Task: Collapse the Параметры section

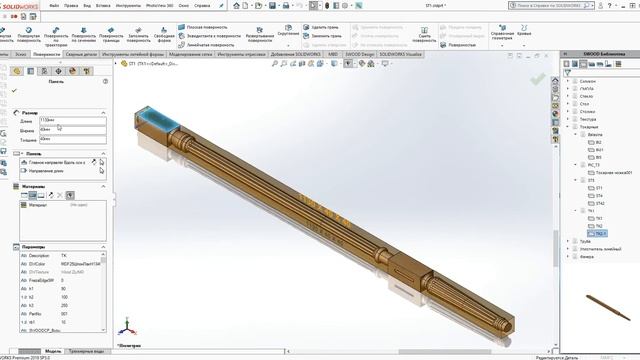Action: [103, 247]
